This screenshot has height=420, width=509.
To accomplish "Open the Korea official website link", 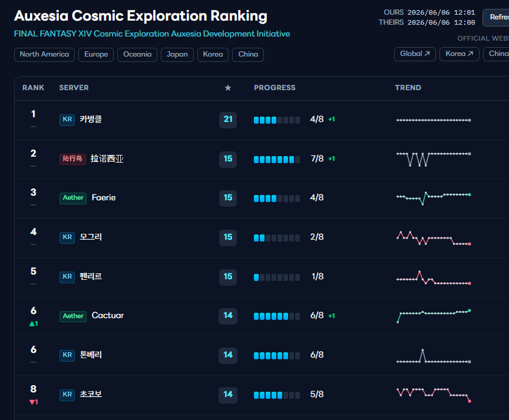I will [460, 54].
